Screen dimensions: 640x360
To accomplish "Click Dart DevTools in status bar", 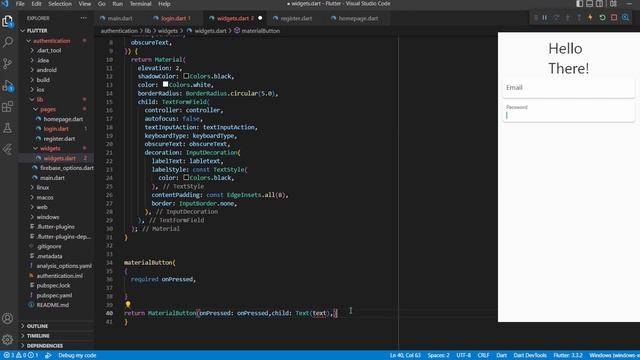I will (x=530, y=355).
